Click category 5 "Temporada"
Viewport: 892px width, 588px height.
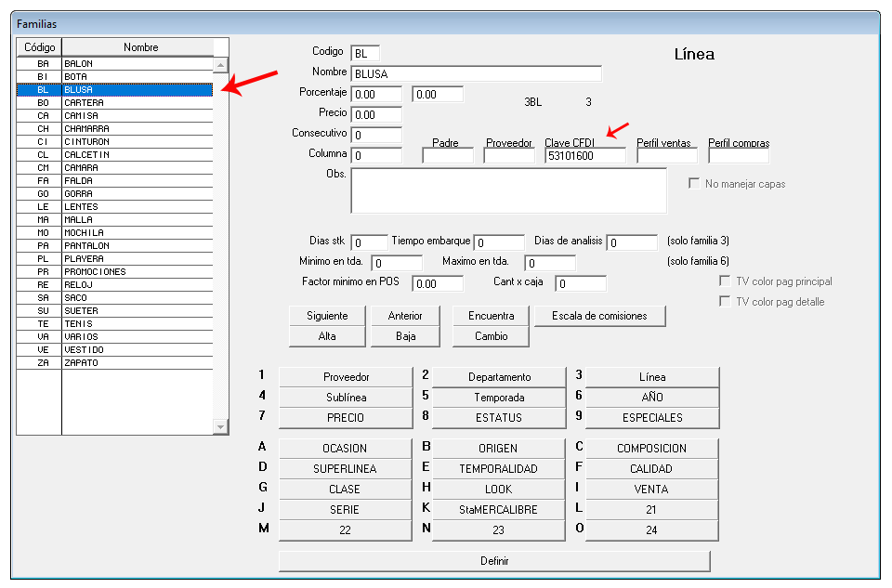[x=499, y=397]
